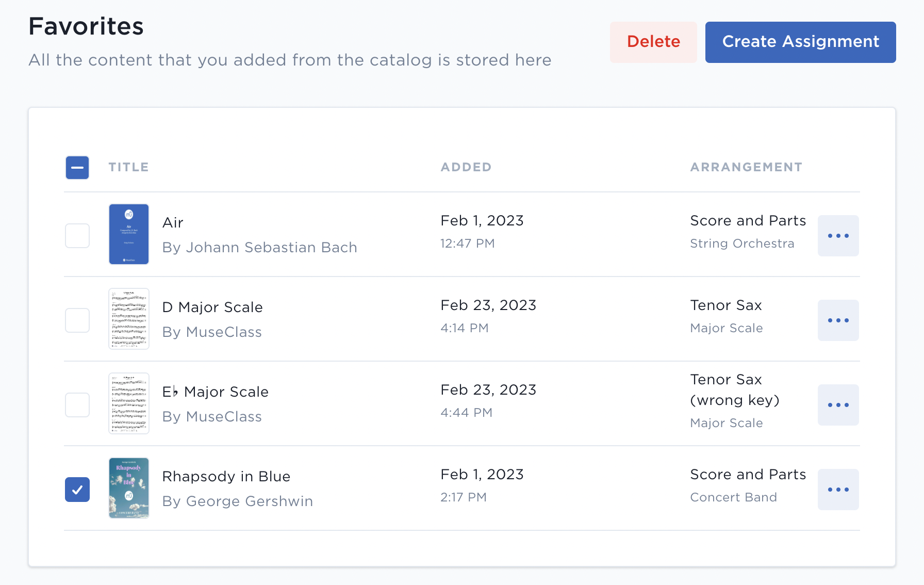Image resolution: width=924 pixels, height=585 pixels.
Task: Select the D Major Scale row checkbox
Action: click(x=77, y=320)
